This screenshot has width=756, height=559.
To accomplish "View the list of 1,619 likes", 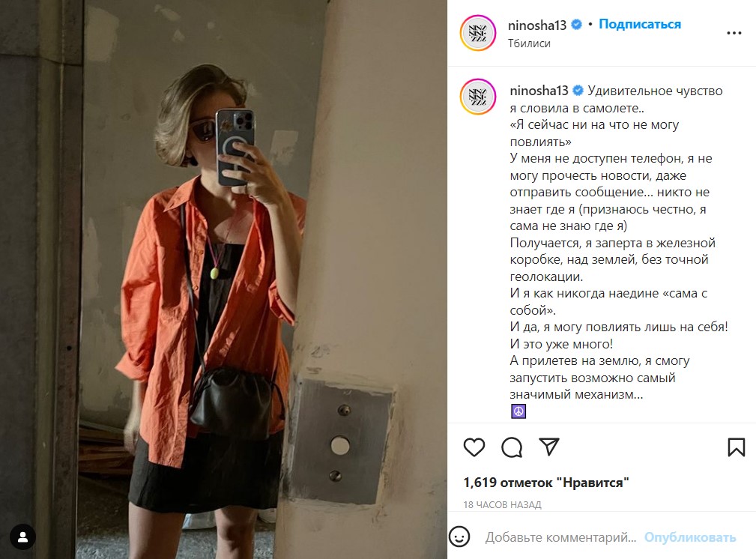I will [x=545, y=483].
